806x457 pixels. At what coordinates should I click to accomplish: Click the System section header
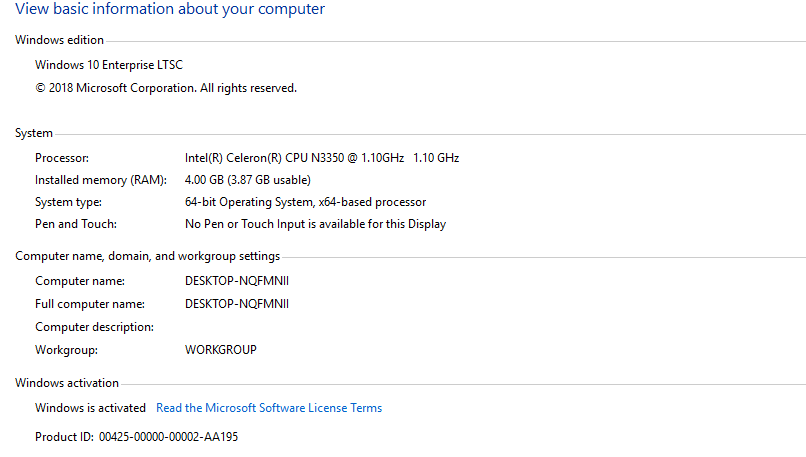34,133
